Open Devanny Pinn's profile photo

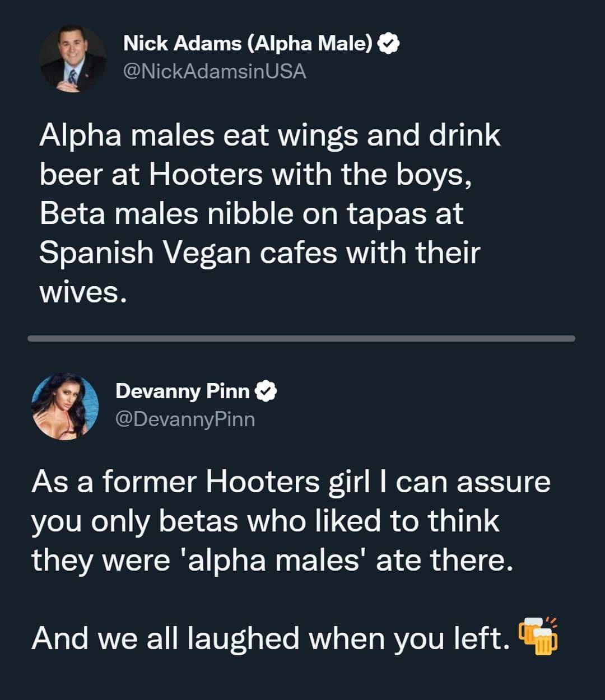click(65, 406)
